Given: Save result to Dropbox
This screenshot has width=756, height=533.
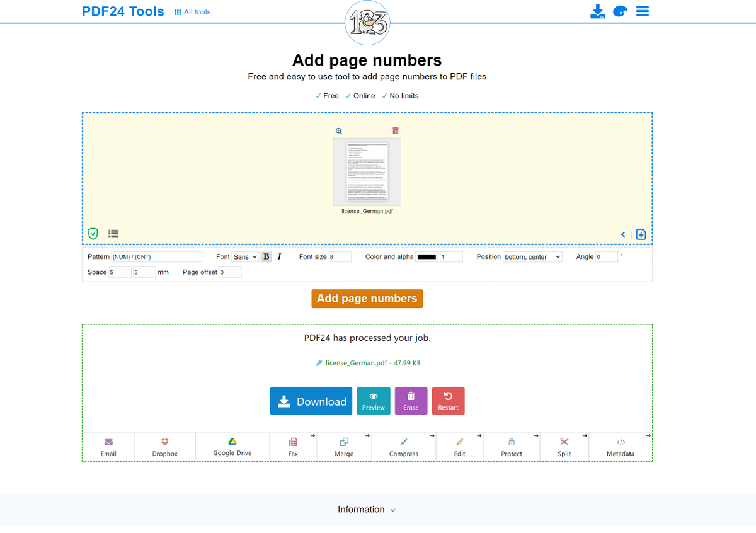Looking at the screenshot, I should [x=165, y=447].
